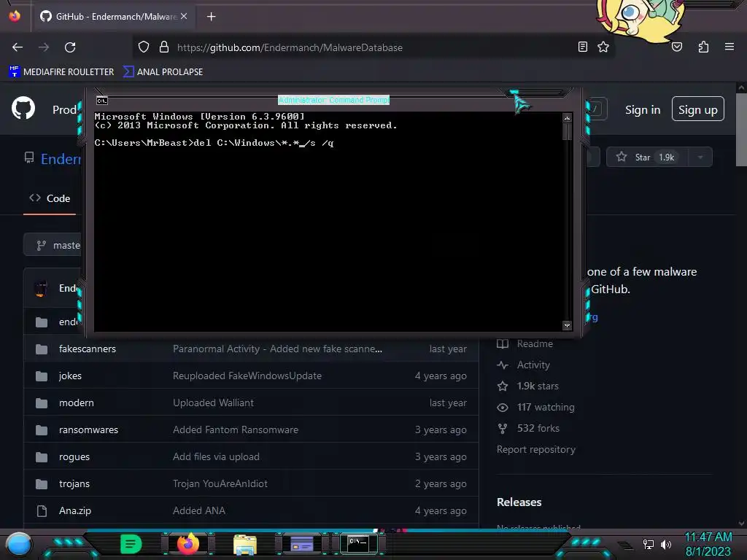This screenshot has width=747, height=560.
Task: Click the Administrator: Command Prompt title bar
Action: [333, 100]
